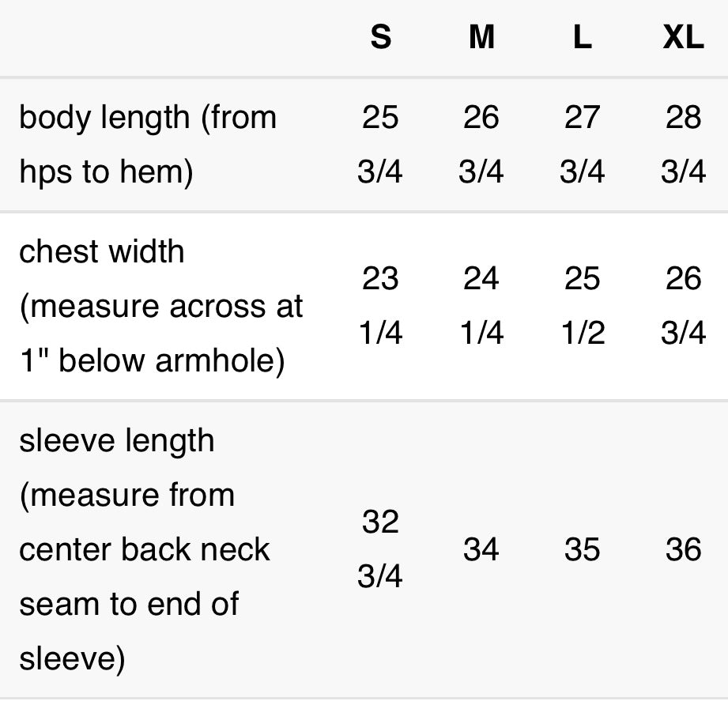Image resolution: width=728 pixels, height=720 pixels.
Task: Click body length value for size L
Action: pyautogui.click(x=582, y=145)
